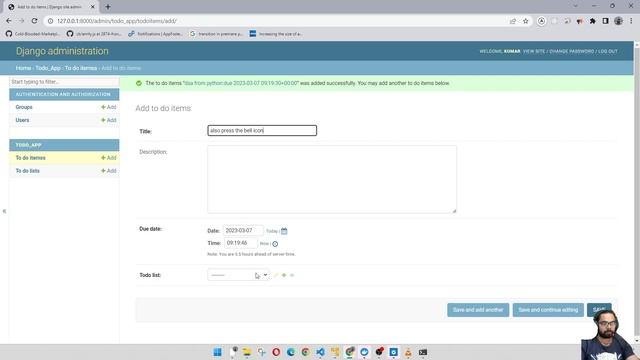The height and width of the screenshot is (360, 640).
Task: Open the terminal icon on the taskbar
Action: tap(423, 352)
